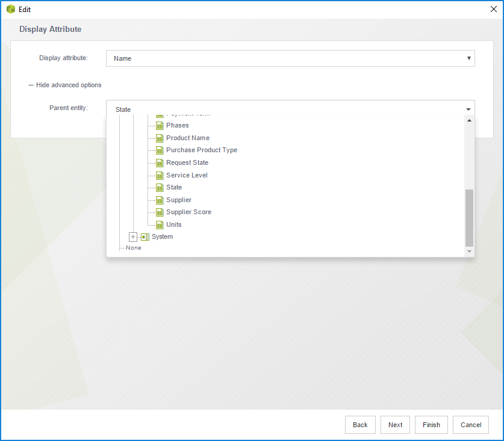
Task: Select Phases in the entity tree
Action: (178, 125)
